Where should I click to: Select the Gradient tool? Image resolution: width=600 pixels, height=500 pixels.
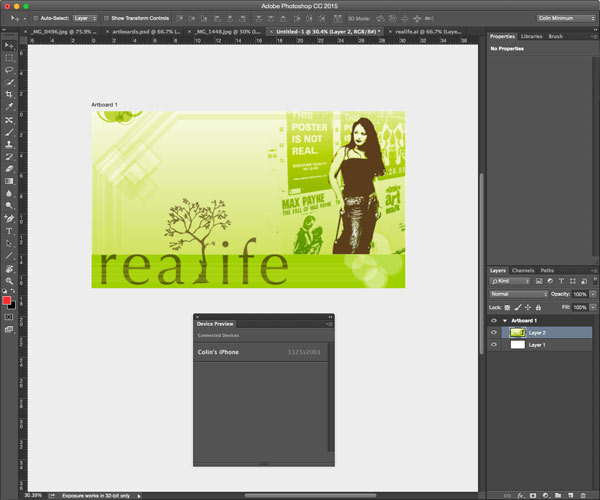[9, 181]
